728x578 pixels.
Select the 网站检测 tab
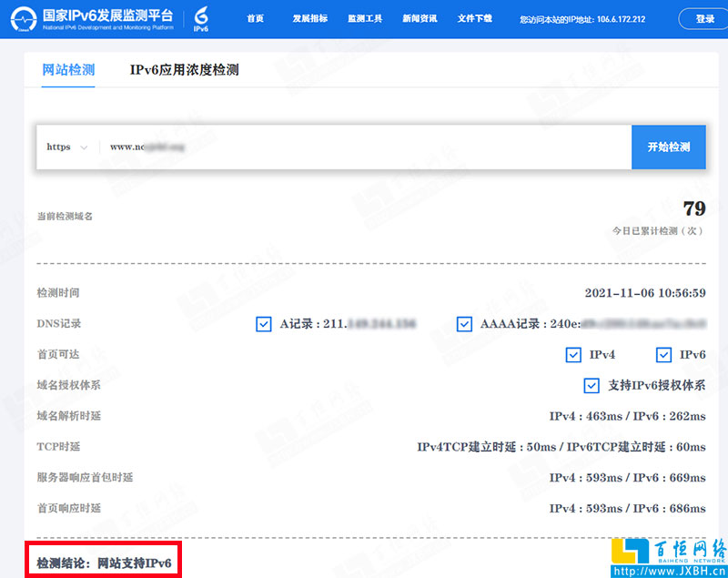coord(68,69)
